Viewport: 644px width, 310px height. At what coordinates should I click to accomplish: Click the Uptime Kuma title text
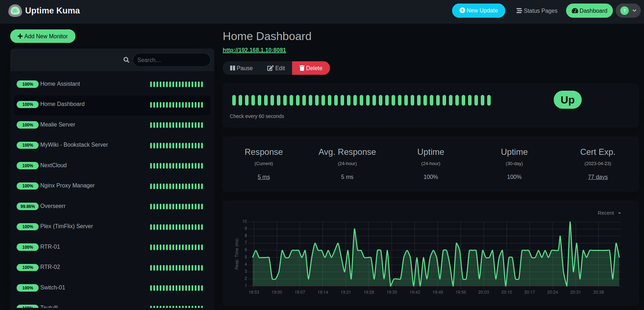[x=52, y=11]
